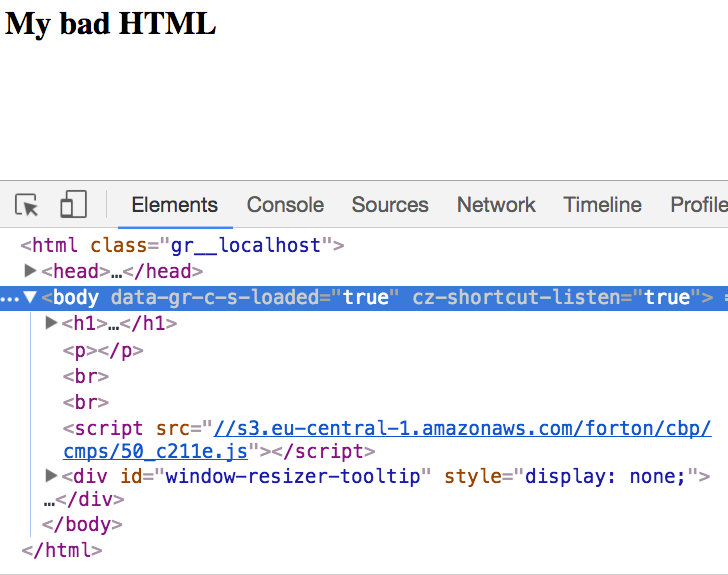Select the empty <p></p> element
728x575 pixels.
pos(103,350)
